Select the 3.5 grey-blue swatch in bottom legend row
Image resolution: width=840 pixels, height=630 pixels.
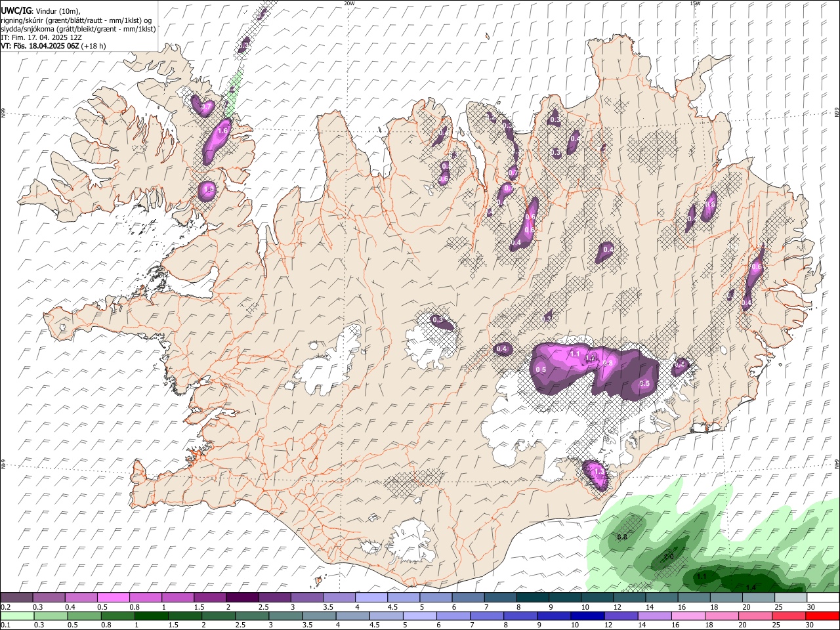[318, 616]
